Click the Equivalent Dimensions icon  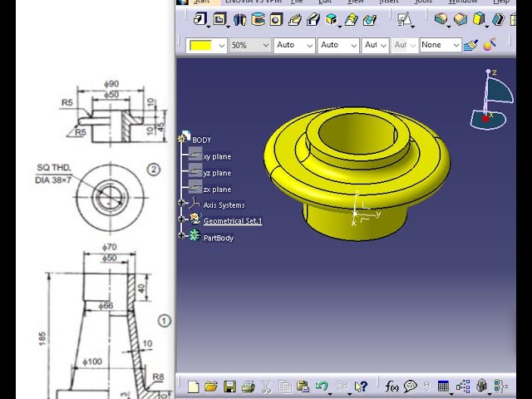click(500, 386)
